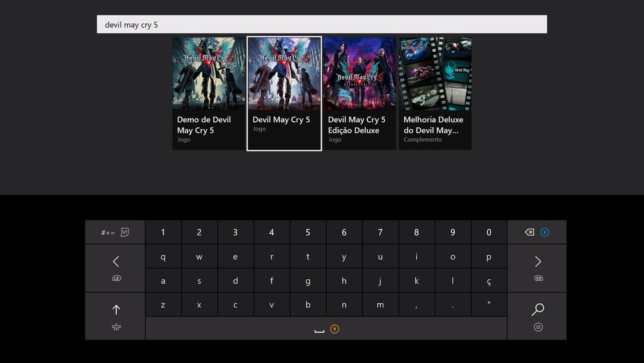The height and width of the screenshot is (363, 644).
Task: Tap the f key
Action: point(272,281)
